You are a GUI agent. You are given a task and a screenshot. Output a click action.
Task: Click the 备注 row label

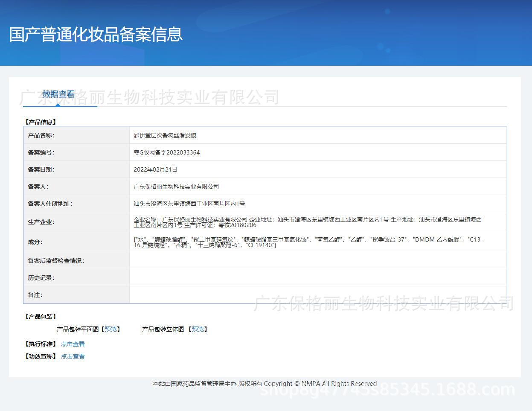pyautogui.click(x=35, y=295)
